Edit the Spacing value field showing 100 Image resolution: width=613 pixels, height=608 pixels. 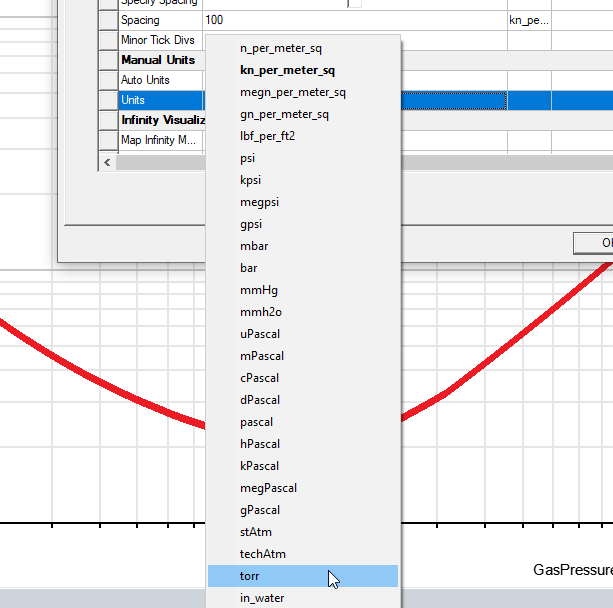point(355,20)
